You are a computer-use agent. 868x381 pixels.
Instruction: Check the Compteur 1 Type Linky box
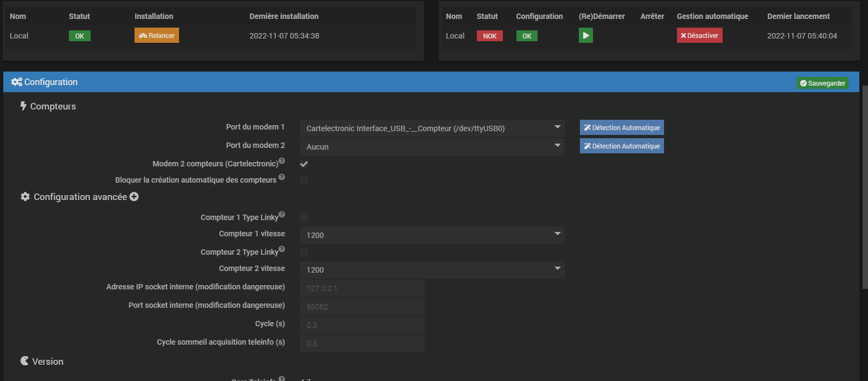point(304,218)
